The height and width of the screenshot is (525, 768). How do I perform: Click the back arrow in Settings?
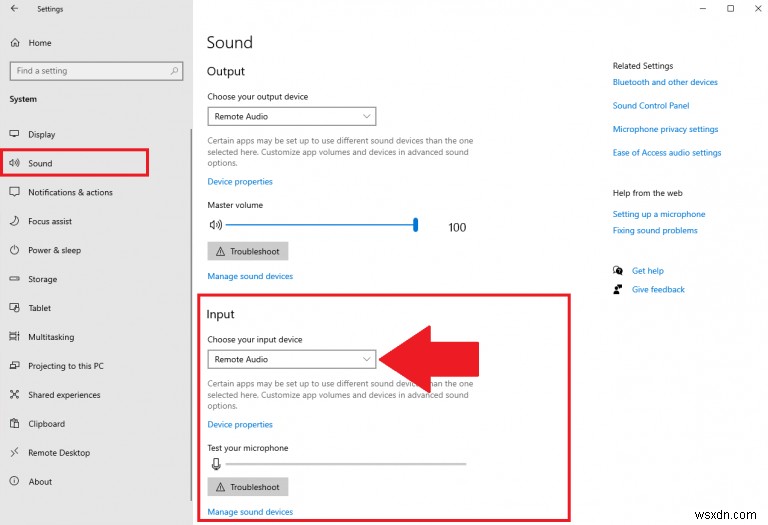(x=14, y=9)
